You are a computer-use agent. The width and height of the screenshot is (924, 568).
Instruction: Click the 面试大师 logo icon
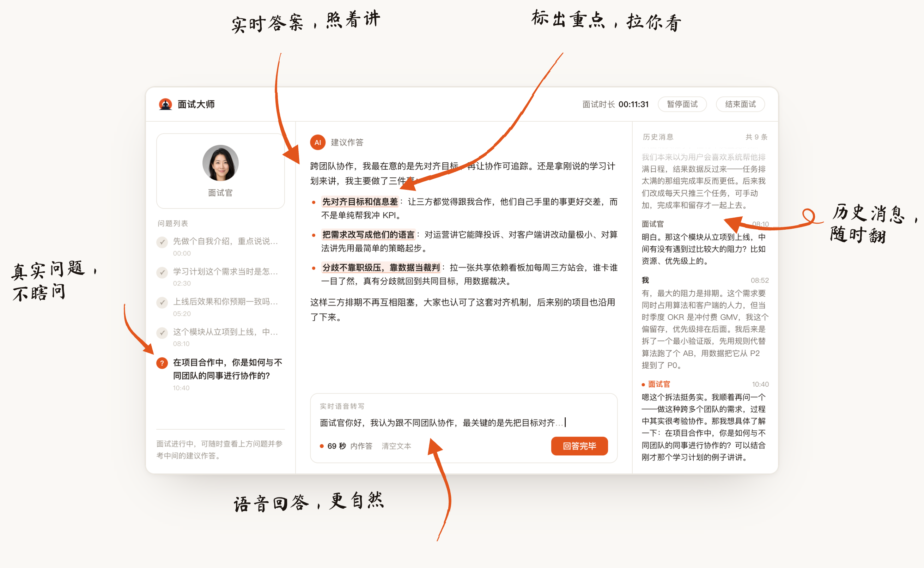pyautogui.click(x=165, y=104)
